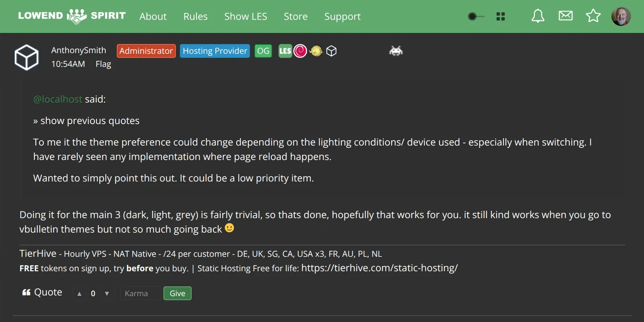This screenshot has height=322, width=644.
Task: Open the @localhost mention link
Action: coord(58,99)
